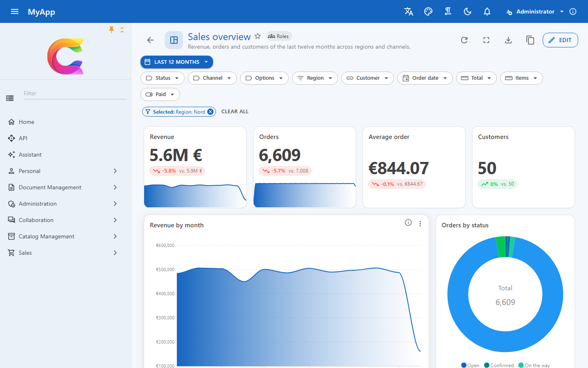This screenshot has width=588, height=368.
Task: Click the EDIT button
Action: coord(560,40)
